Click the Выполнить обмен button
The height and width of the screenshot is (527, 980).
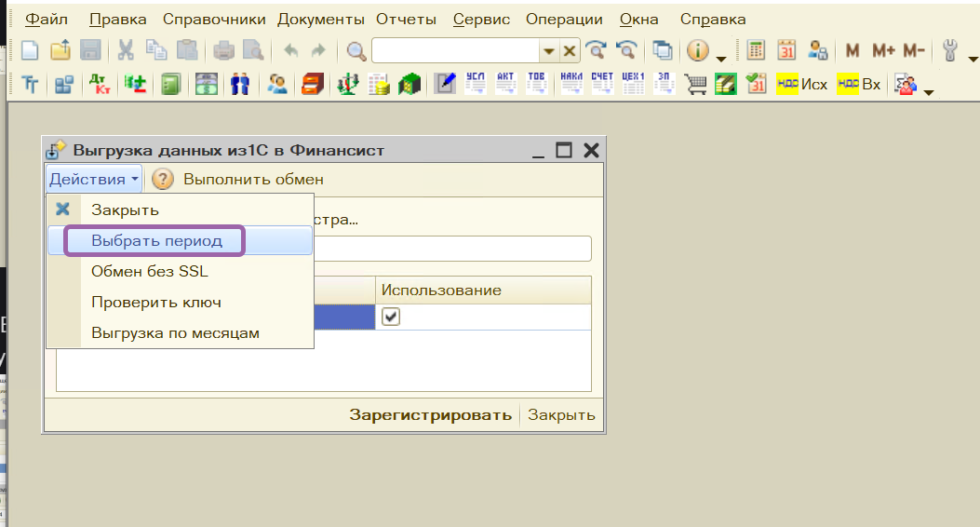[x=253, y=179]
